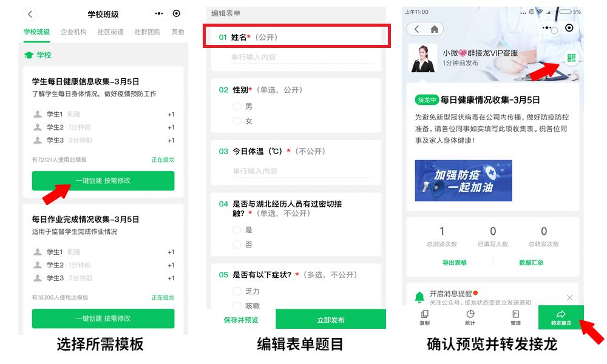Screen dimensions: 607x364
Task: Click the 今日体温 single-line input field
Action: pos(303,171)
